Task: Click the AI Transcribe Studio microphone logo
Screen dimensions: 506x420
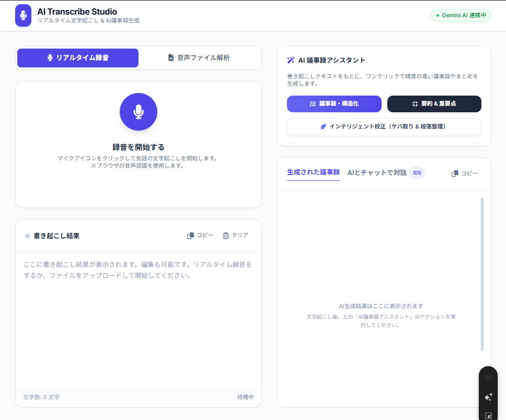Action: click(23, 15)
